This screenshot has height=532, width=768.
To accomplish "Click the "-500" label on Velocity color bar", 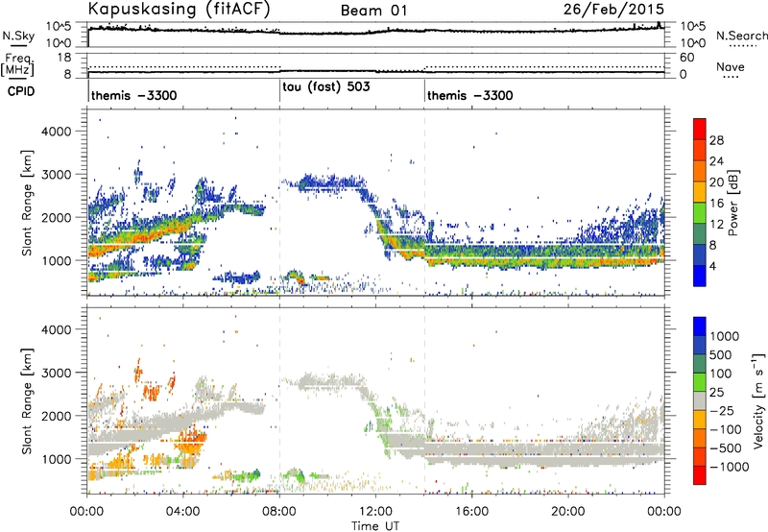I will coord(726,448).
